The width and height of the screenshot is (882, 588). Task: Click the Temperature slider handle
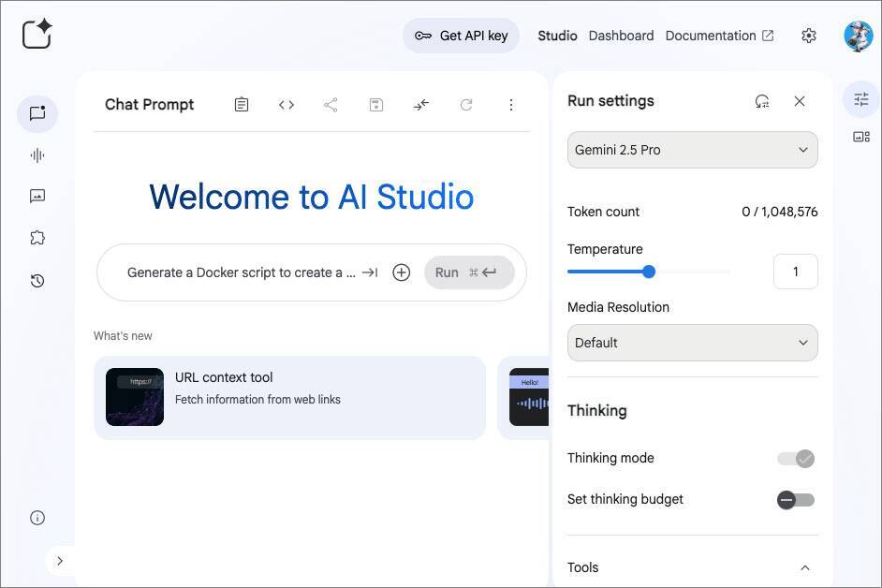pos(649,272)
